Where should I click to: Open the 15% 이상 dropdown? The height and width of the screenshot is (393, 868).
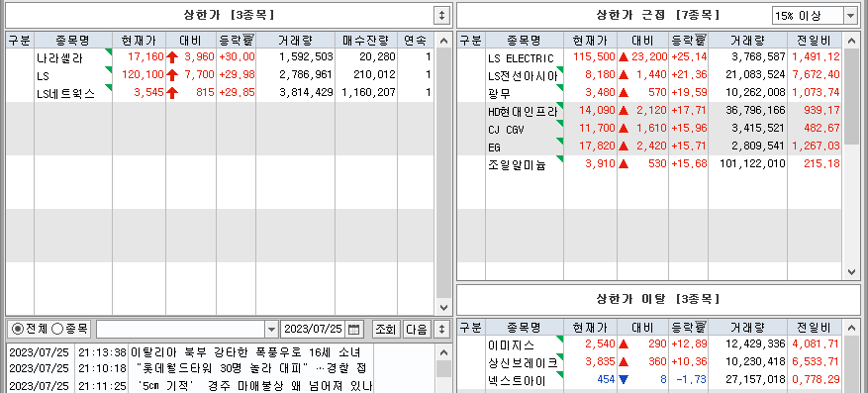pos(850,16)
